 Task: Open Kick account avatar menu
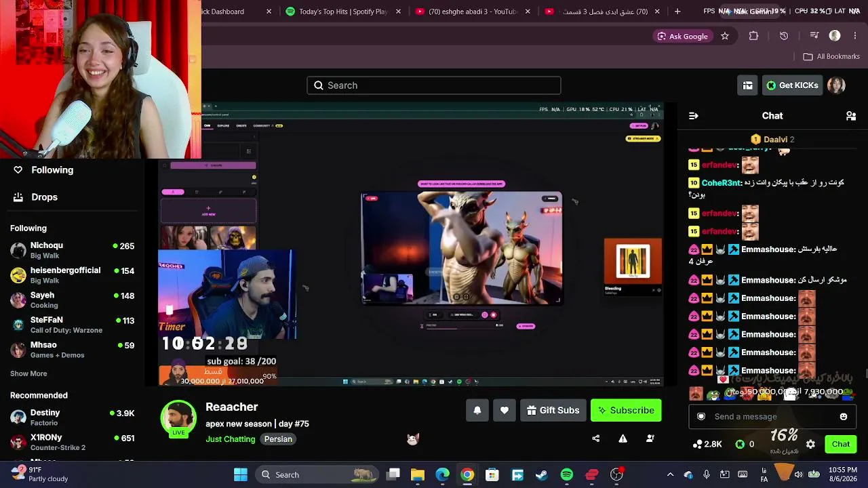836,85
